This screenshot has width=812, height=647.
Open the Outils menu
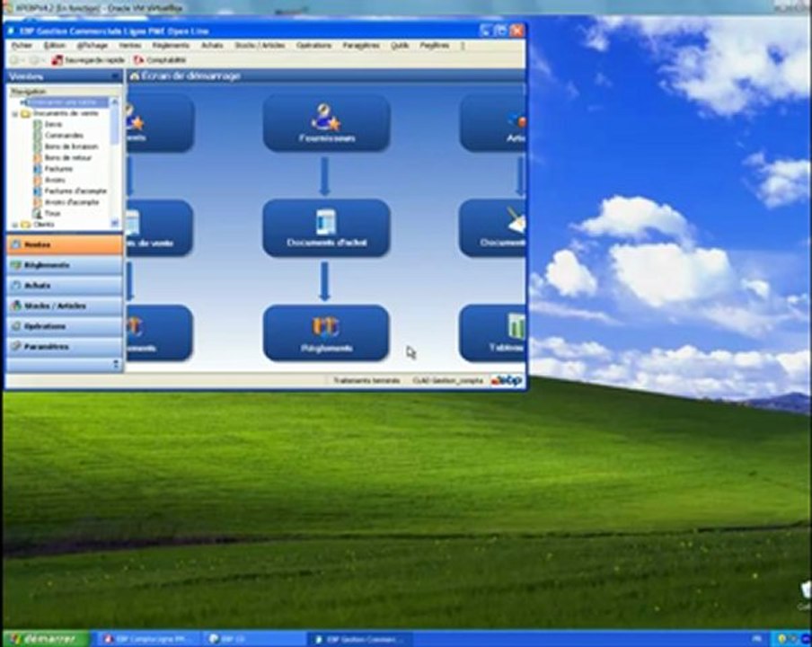pyautogui.click(x=400, y=46)
